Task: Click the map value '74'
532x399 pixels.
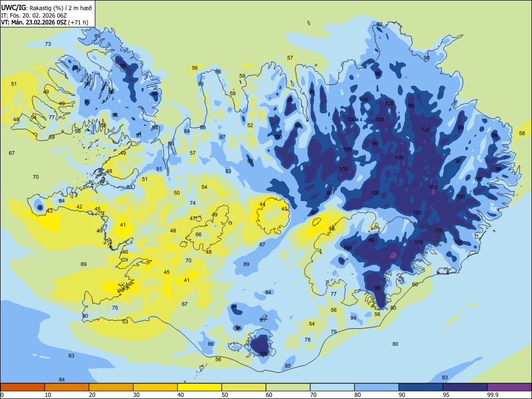Action: pyautogui.click(x=193, y=203)
